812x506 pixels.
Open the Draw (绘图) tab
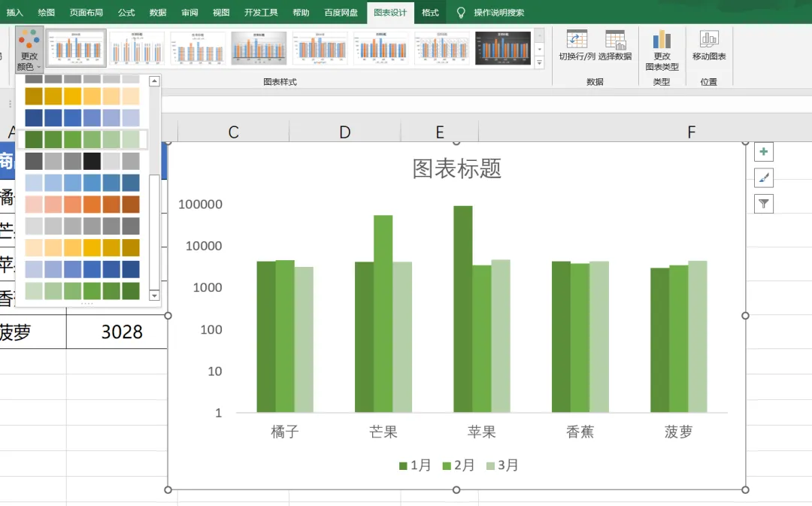46,13
